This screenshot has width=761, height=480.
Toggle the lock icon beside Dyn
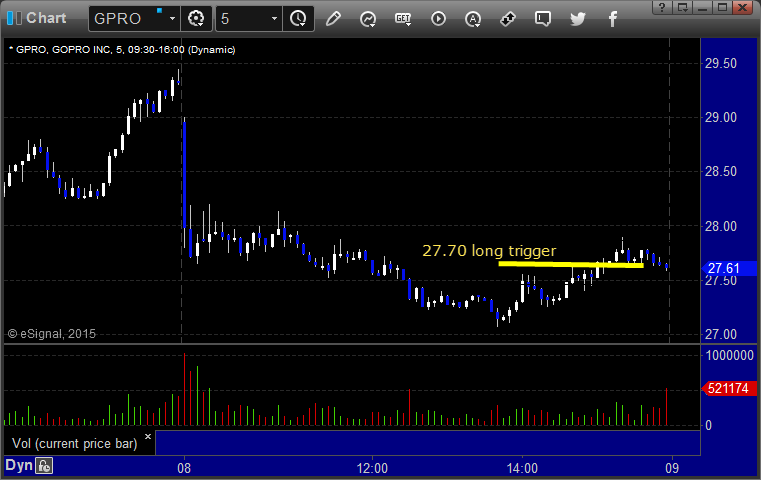tap(44, 466)
